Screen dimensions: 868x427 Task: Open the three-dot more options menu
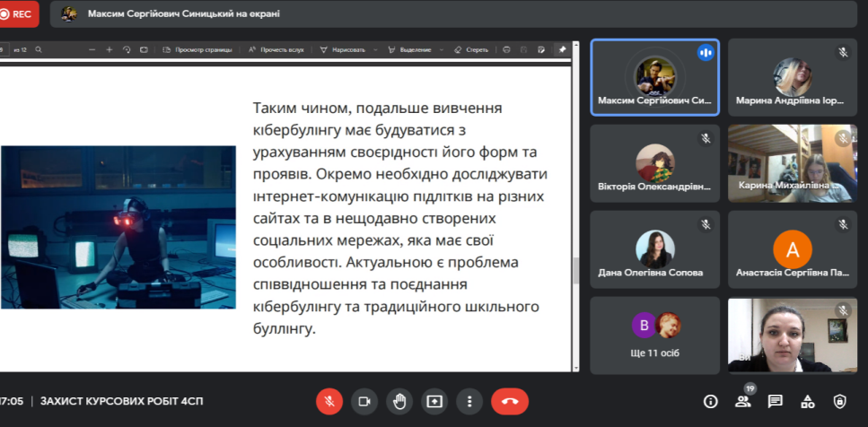(x=469, y=401)
